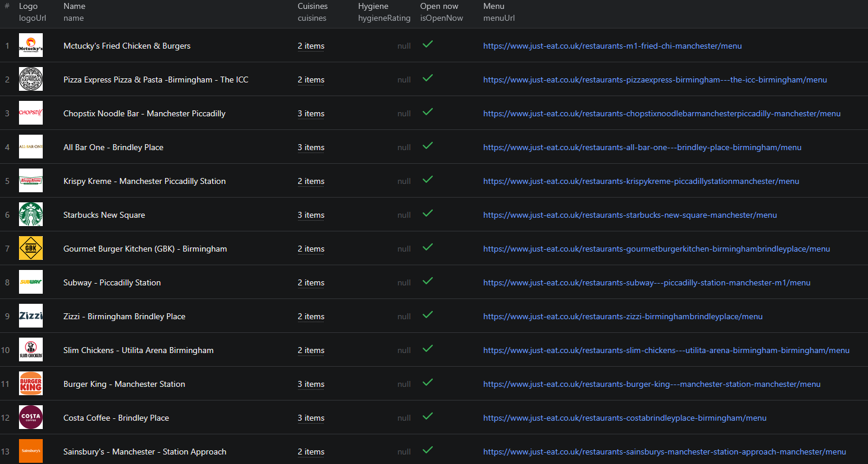This screenshot has width=868, height=464.
Task: Select name cell 'Subway - Piccadilly Station'
Action: tap(112, 282)
